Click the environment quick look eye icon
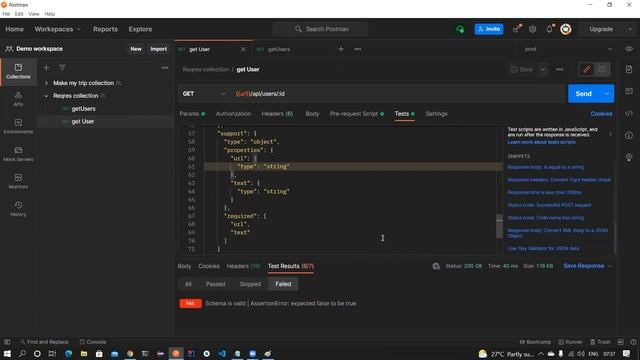 tap(629, 49)
